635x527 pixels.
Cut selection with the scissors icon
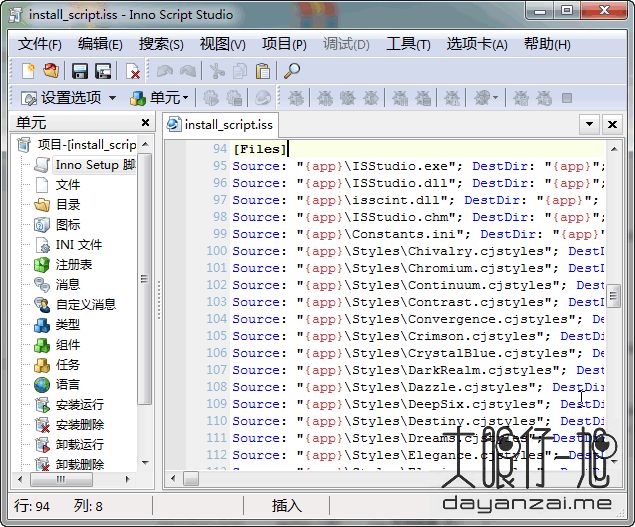coord(217,71)
